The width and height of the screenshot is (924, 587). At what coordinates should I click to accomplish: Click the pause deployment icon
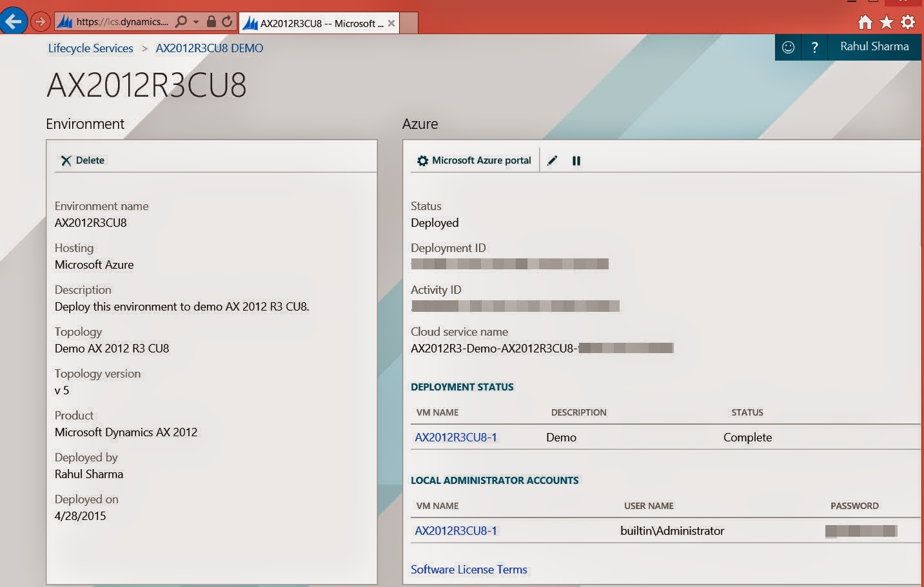pyautogui.click(x=576, y=161)
